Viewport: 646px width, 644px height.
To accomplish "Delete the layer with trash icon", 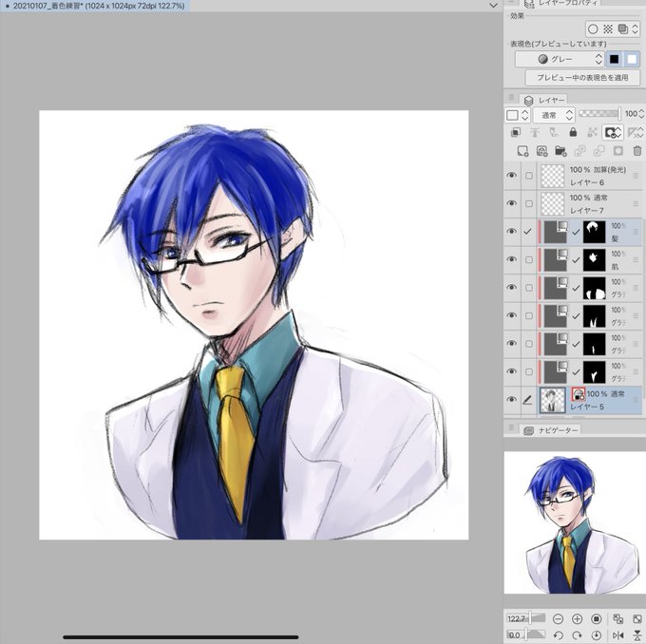I will point(637,151).
